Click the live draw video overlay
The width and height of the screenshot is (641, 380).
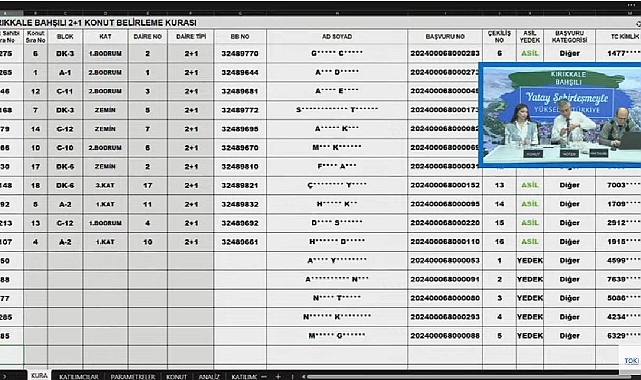pos(560,115)
